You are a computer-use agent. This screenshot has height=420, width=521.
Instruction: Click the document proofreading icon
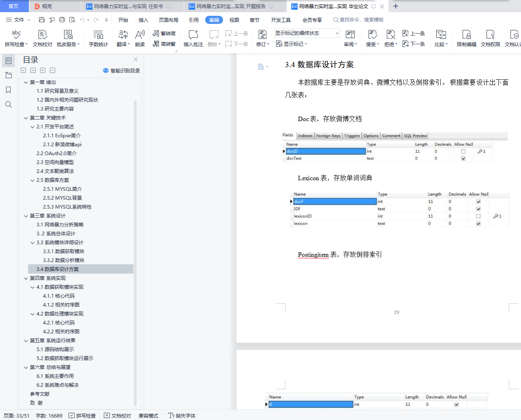(43, 38)
